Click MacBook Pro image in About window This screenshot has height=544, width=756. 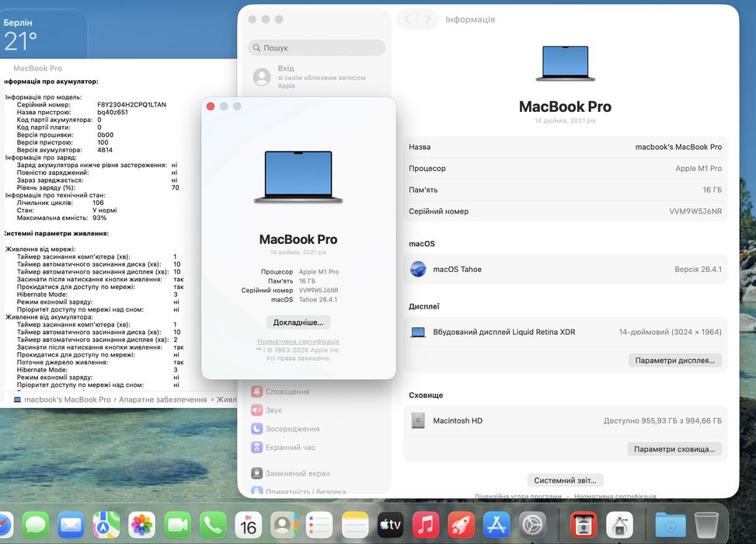click(298, 177)
